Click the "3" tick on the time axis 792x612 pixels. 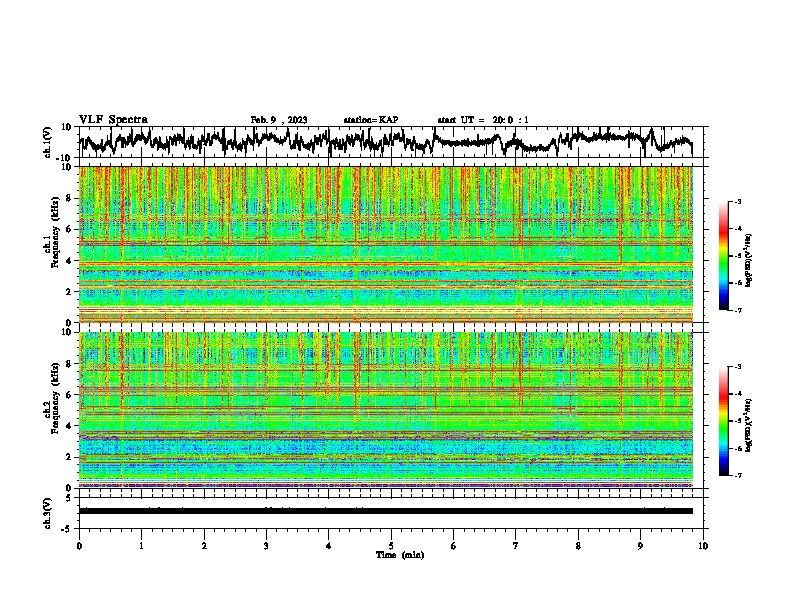(266, 546)
